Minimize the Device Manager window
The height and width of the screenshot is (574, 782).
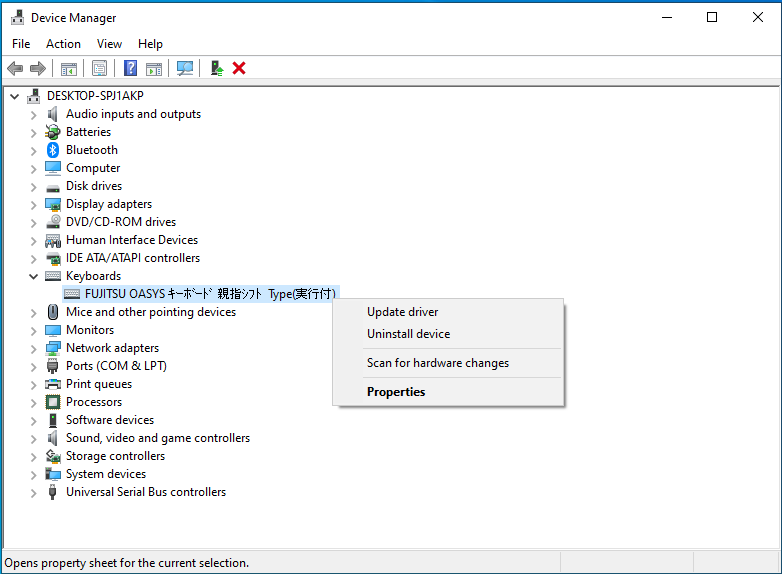coord(667,17)
